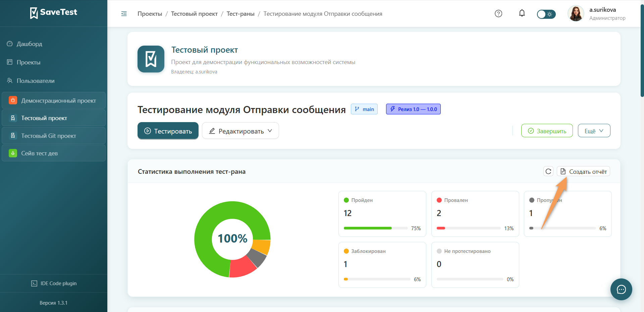This screenshot has height=312, width=644.
Task: Click the green dot beside Пройден
Action: [346, 200]
